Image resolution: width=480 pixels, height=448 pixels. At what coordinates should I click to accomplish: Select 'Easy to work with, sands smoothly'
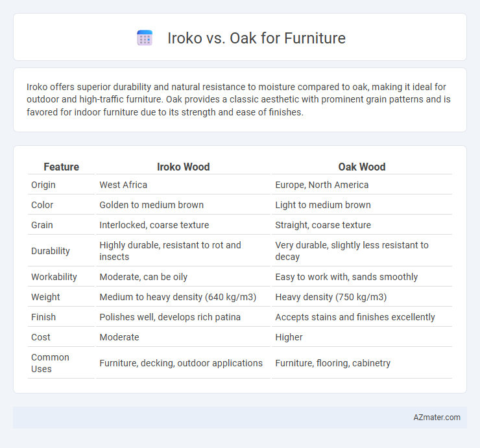click(346, 277)
